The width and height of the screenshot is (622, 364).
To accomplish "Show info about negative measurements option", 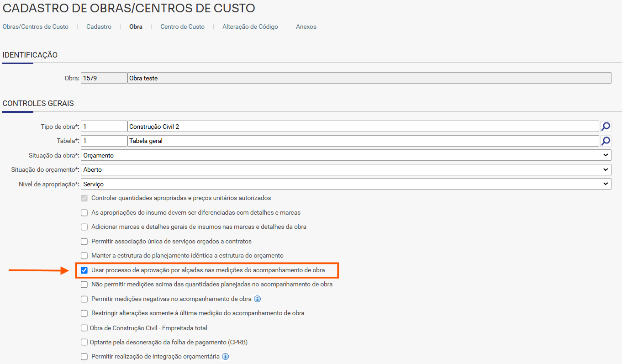I will click(x=257, y=299).
